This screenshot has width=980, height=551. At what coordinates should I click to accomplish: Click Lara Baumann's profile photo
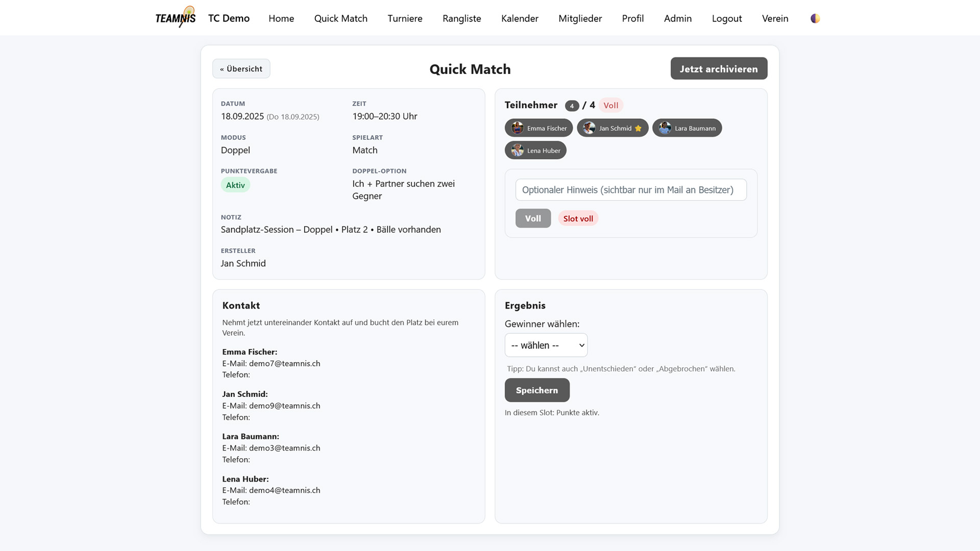[x=664, y=128]
